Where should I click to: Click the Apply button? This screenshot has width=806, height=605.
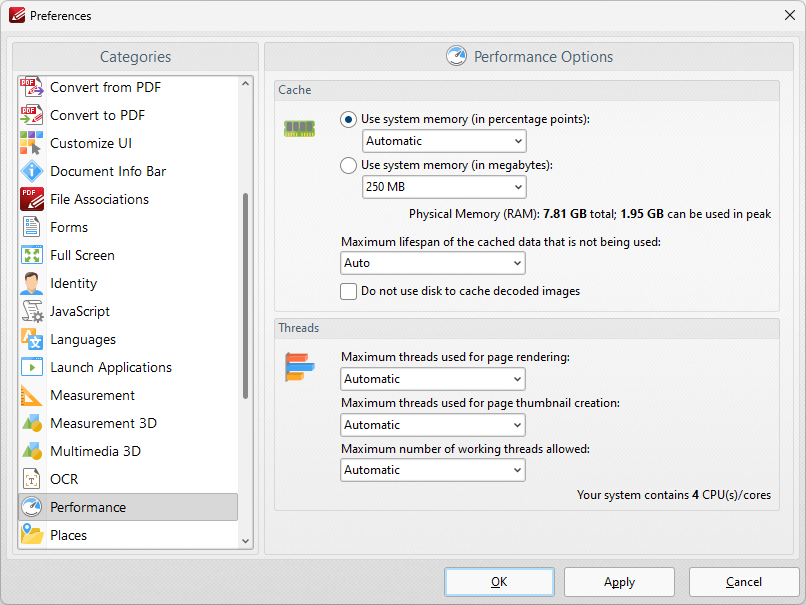coord(619,582)
